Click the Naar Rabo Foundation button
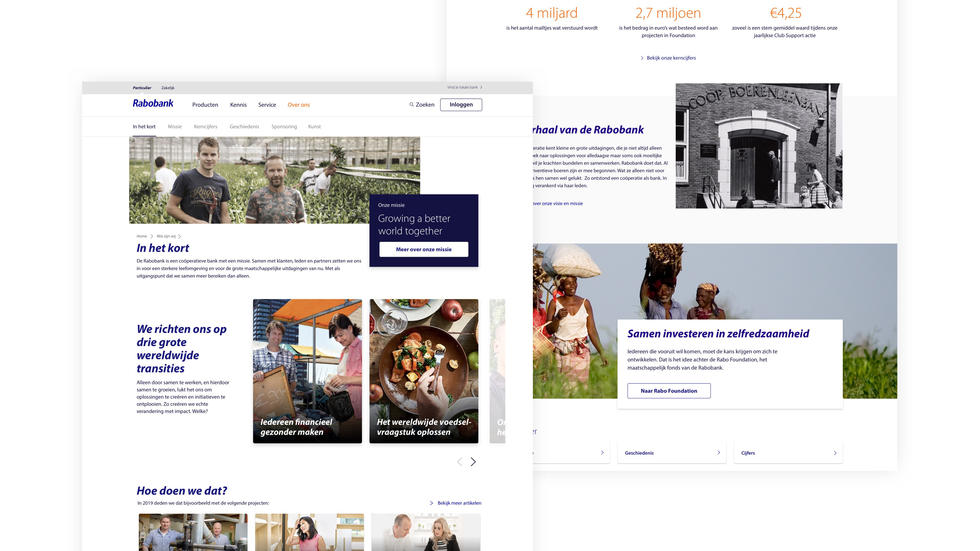This screenshot has width=980, height=551. pyautogui.click(x=668, y=391)
